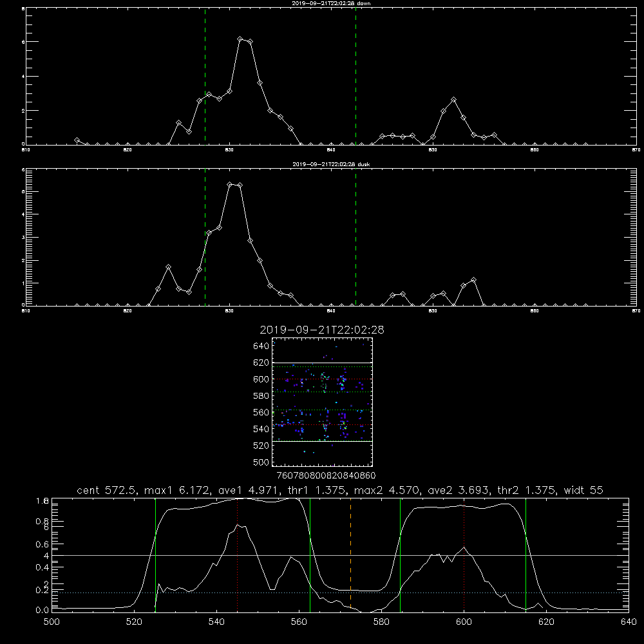Click the green vertical line near 585 in bottom plot
Viewport: 644px width, 644px height.
click(x=400, y=554)
